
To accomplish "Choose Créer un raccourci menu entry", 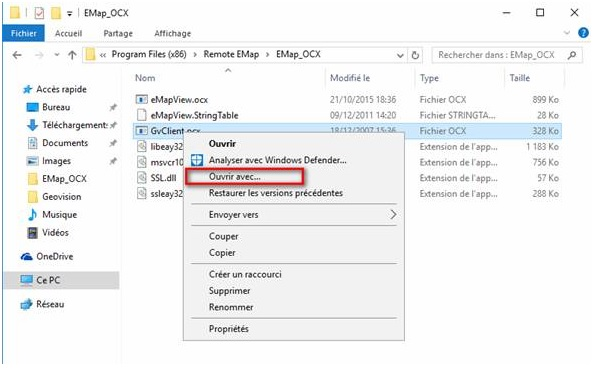I will coord(245,274).
